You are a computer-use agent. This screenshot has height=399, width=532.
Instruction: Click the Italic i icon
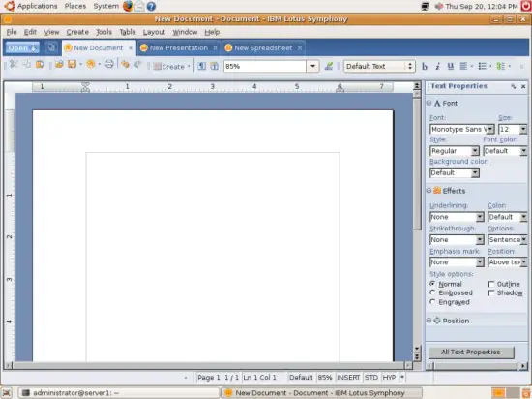click(x=437, y=66)
